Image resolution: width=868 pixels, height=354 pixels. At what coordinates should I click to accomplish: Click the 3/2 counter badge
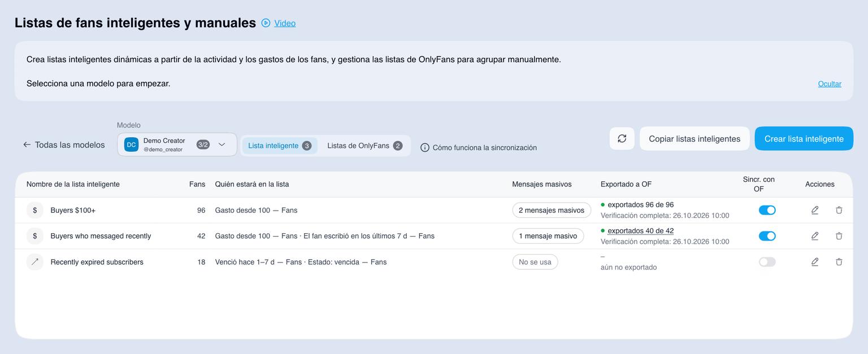tap(203, 145)
